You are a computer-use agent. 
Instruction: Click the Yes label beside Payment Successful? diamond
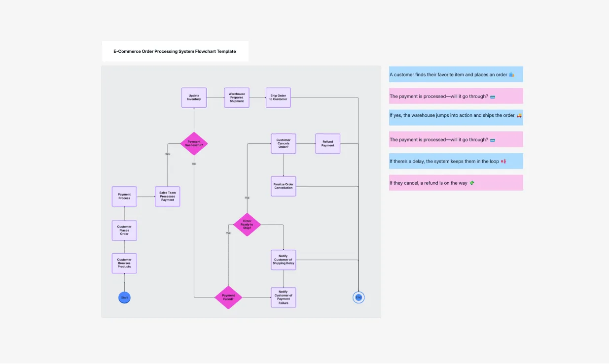[x=168, y=154]
